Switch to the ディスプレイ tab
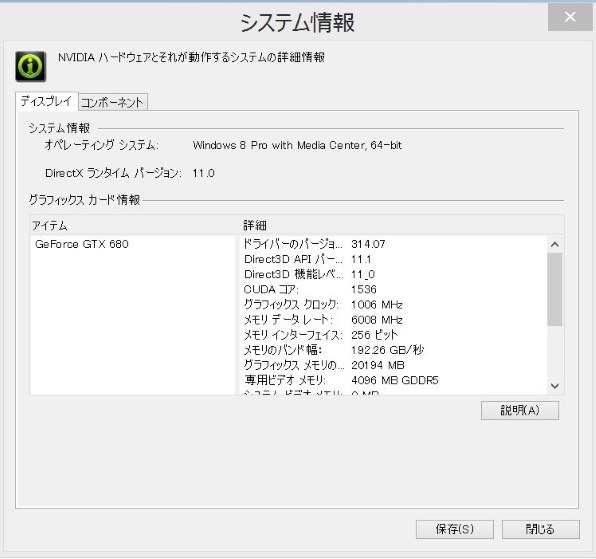Image resolution: width=596 pixels, height=559 pixels. [46, 101]
